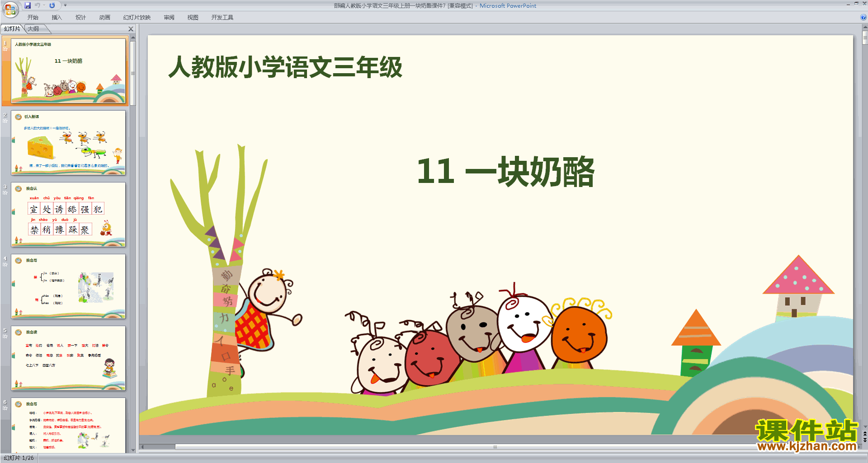Click the Redo icon
868x463 pixels.
point(52,5)
